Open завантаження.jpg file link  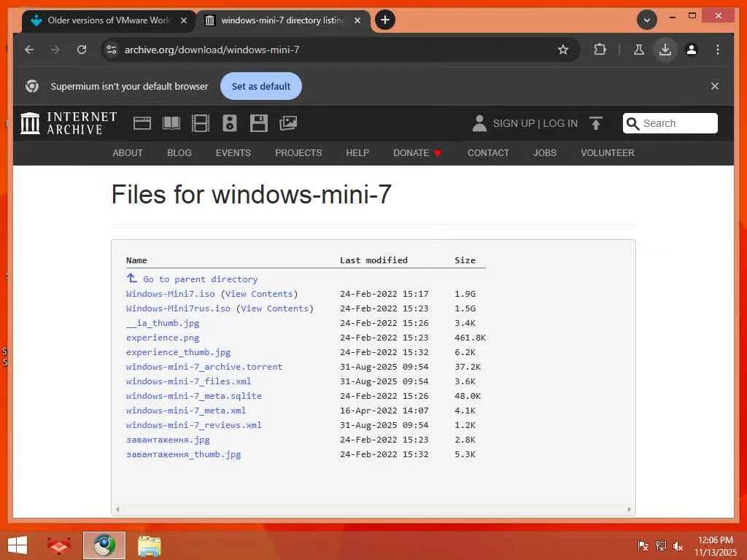point(169,440)
